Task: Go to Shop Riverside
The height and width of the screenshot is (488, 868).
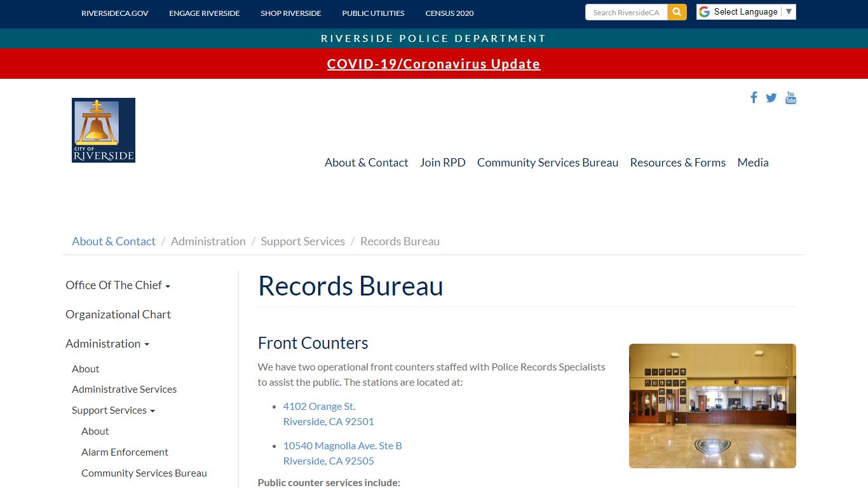Action: [x=291, y=13]
